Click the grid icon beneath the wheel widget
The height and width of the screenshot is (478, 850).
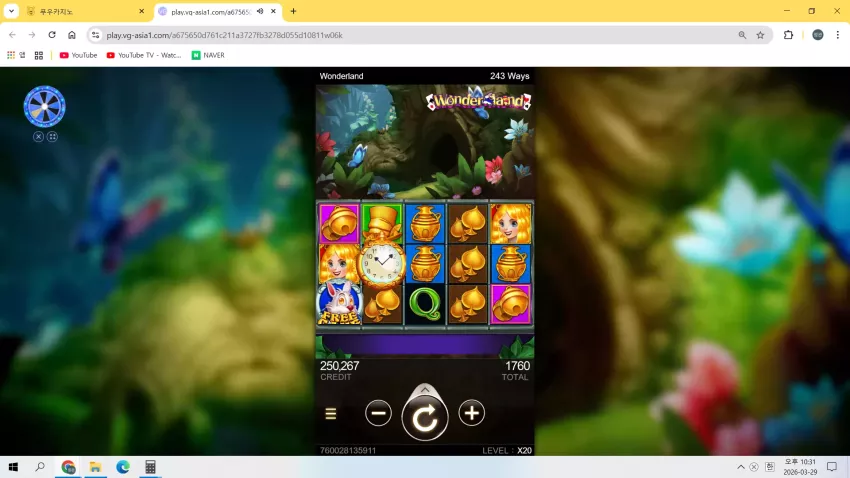pyautogui.click(x=52, y=137)
